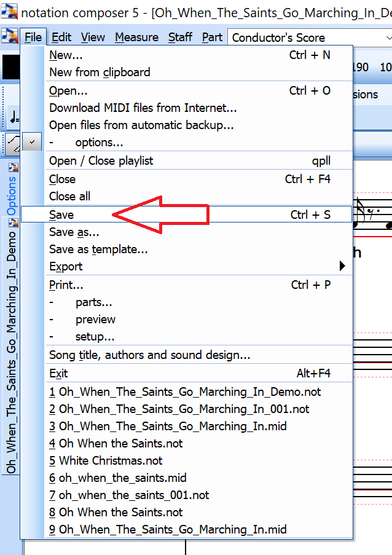Image resolution: width=392 pixels, height=555 pixels.
Task: Choose Save as template... option
Action: 98,250
